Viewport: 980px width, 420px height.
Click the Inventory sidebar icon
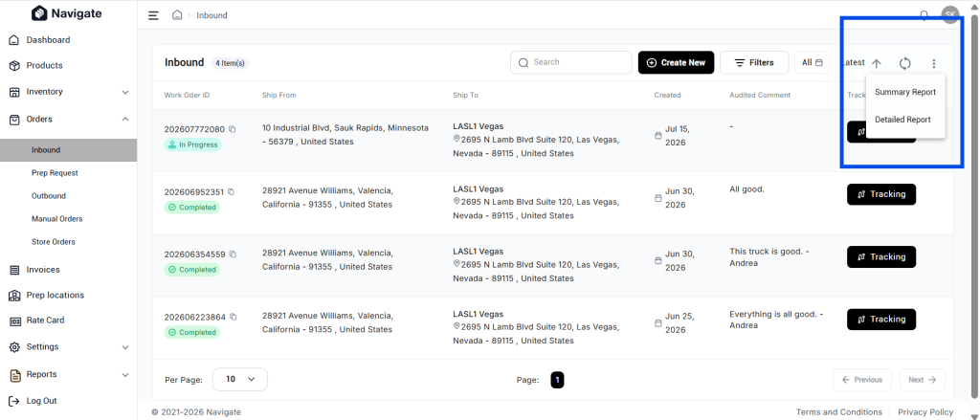click(14, 92)
